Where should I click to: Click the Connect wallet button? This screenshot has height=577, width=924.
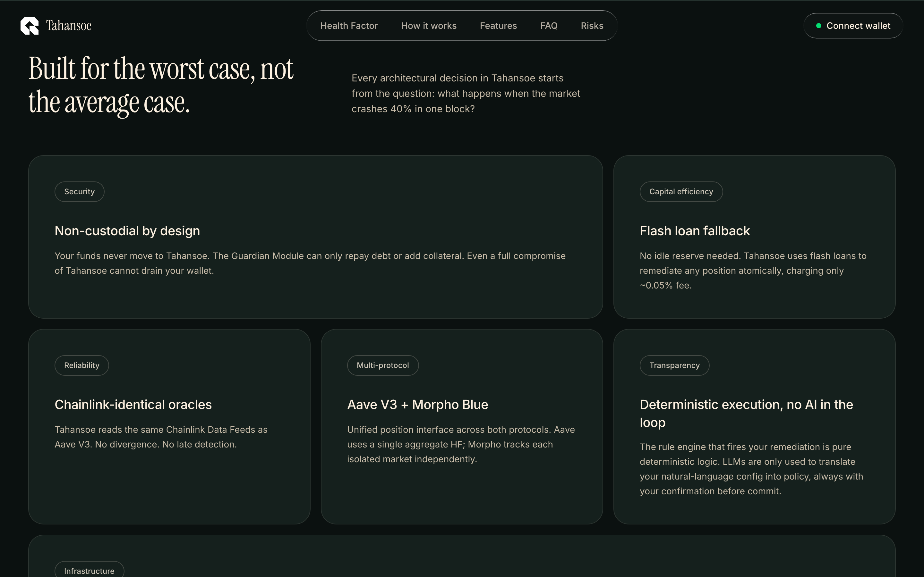(x=853, y=26)
